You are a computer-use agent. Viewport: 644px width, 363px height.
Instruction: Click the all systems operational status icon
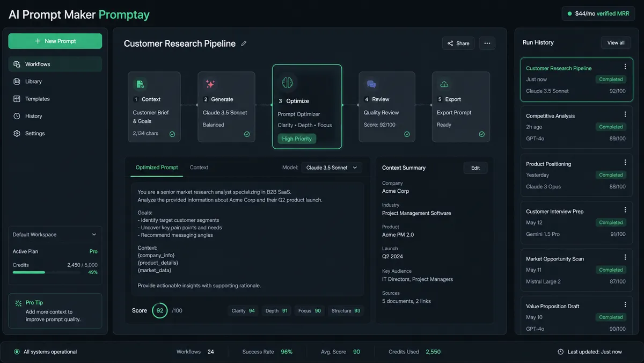pyautogui.click(x=17, y=352)
